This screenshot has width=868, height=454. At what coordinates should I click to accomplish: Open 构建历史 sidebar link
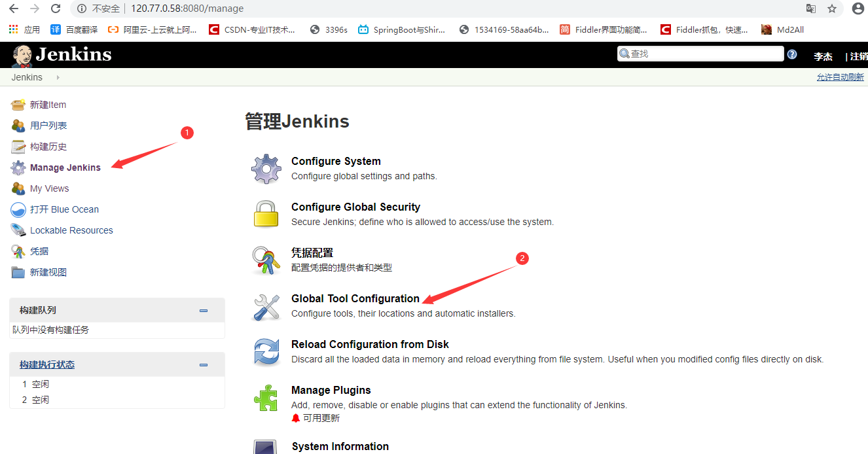(x=48, y=147)
